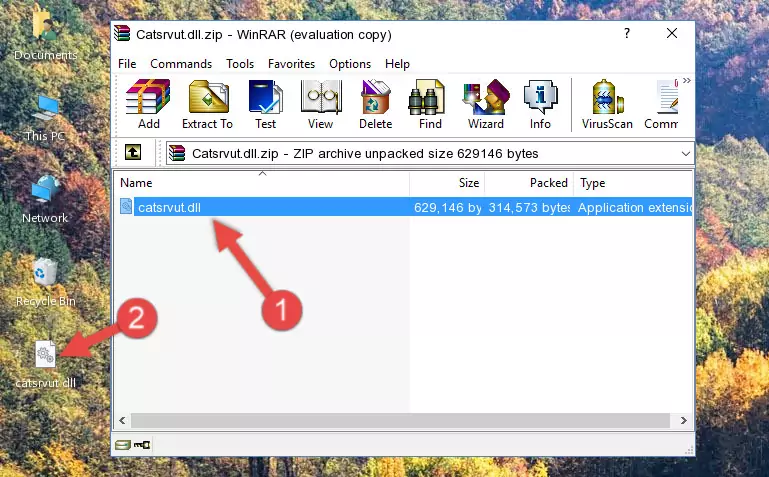Image resolution: width=769 pixels, height=477 pixels.
Task: Click the horizontal scrollbar left arrow
Action: pyautogui.click(x=122, y=421)
